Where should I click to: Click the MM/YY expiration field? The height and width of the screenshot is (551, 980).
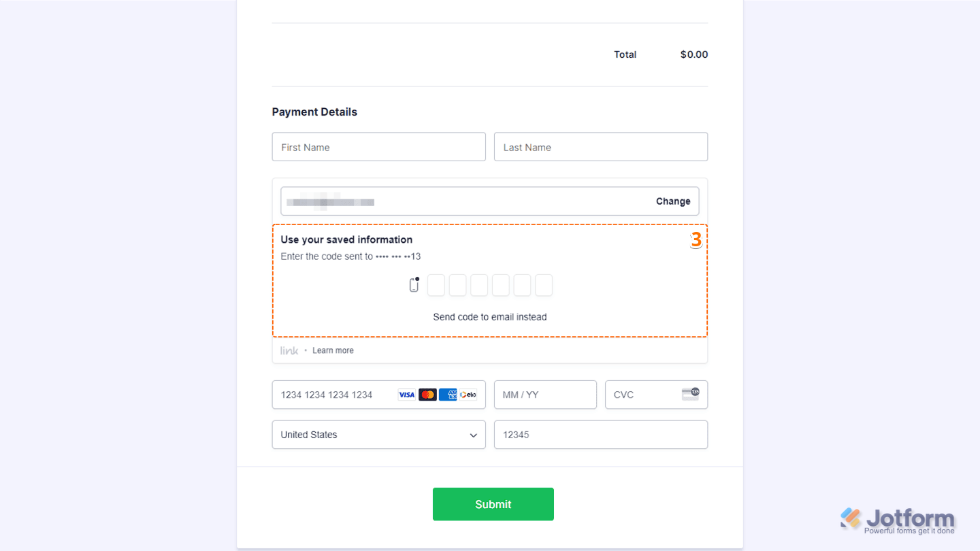tap(544, 395)
